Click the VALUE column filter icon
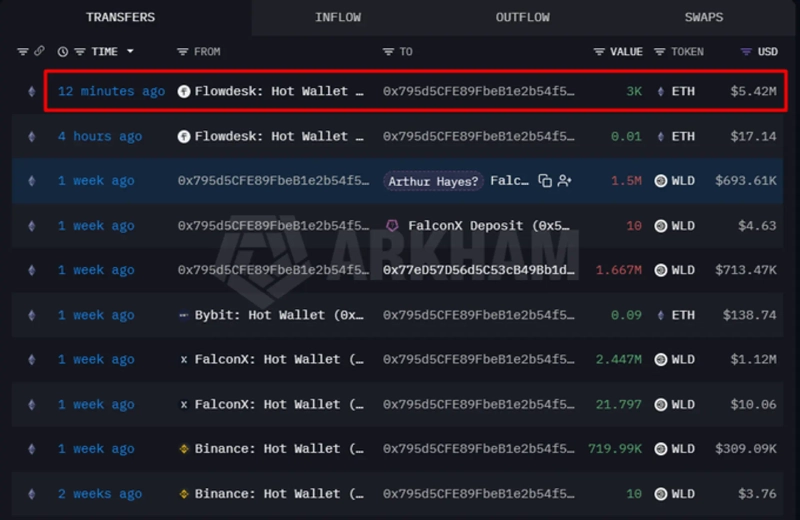The height and width of the screenshot is (520, 800). coord(599,52)
